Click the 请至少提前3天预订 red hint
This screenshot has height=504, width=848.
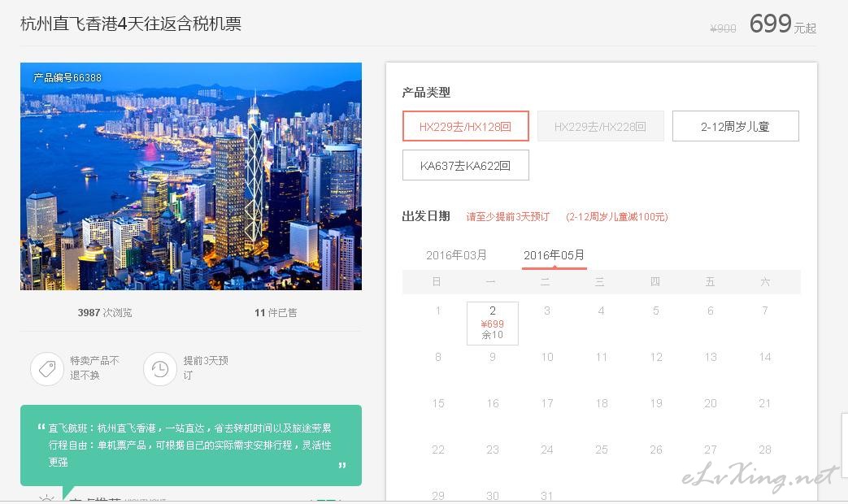[508, 217]
